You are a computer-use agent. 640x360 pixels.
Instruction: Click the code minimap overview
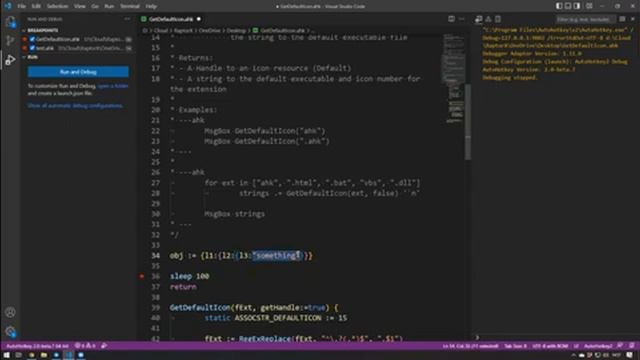(x=453, y=78)
